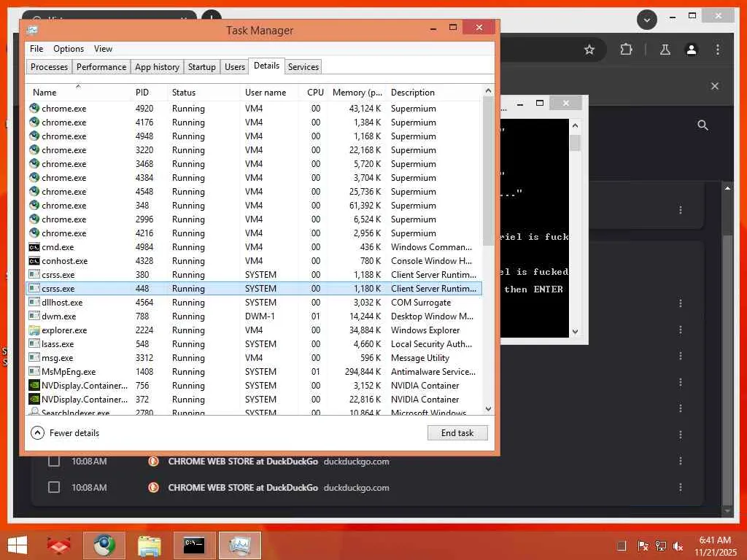Open the browser three-dot main menu
The image size is (747, 560).
click(718, 50)
